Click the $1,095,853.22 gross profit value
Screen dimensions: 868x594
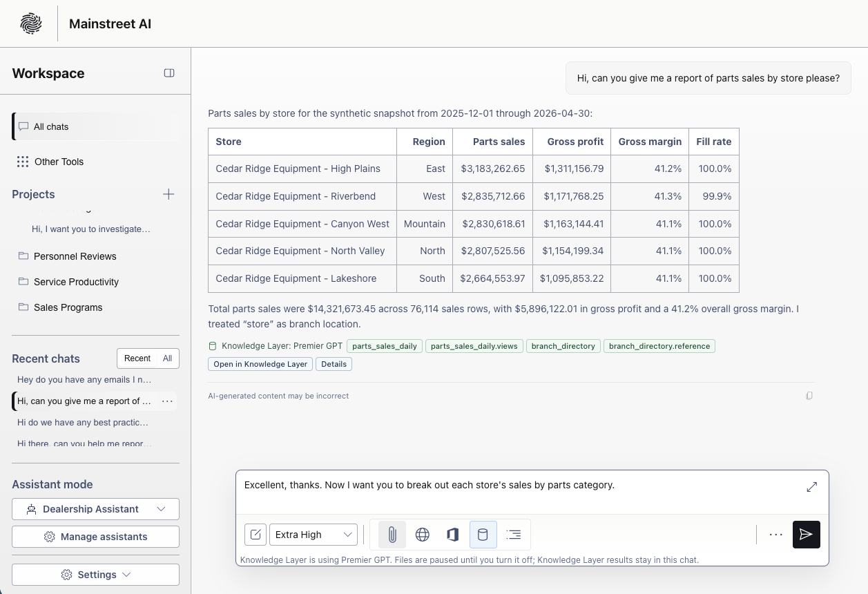[572, 278]
